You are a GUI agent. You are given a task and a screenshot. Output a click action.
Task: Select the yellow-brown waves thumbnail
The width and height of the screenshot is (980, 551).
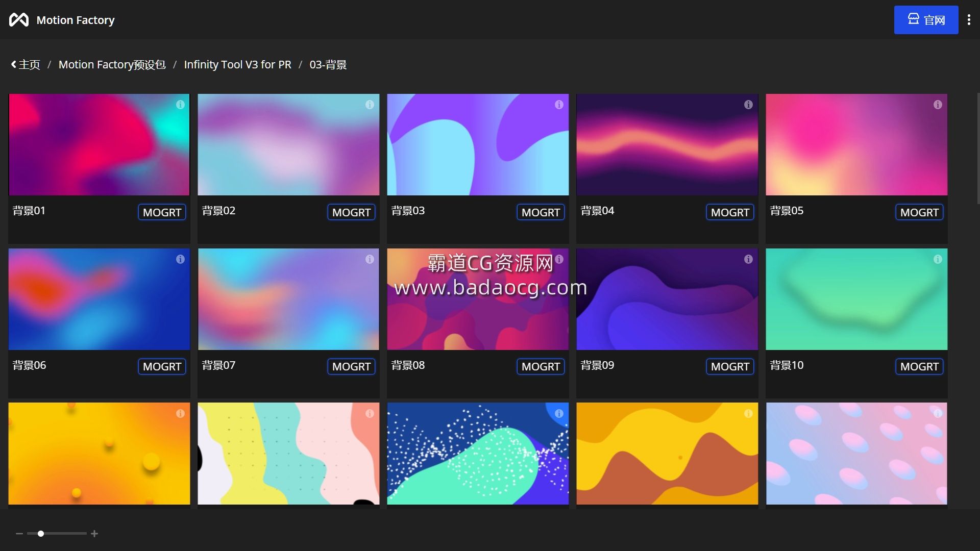point(667,454)
